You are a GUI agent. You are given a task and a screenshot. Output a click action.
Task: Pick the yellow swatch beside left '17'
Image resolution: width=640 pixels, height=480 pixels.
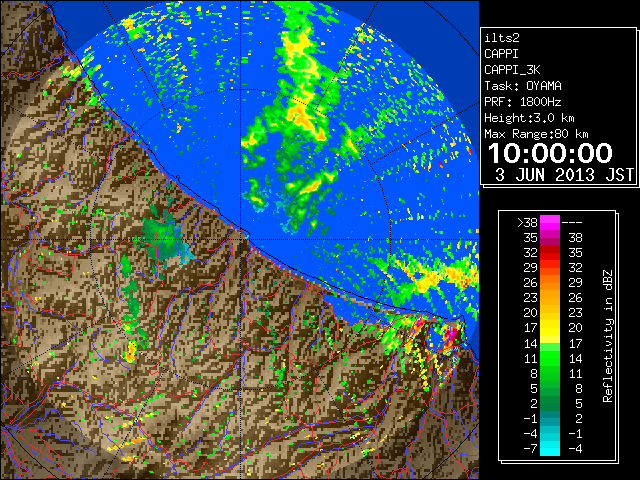pos(550,328)
